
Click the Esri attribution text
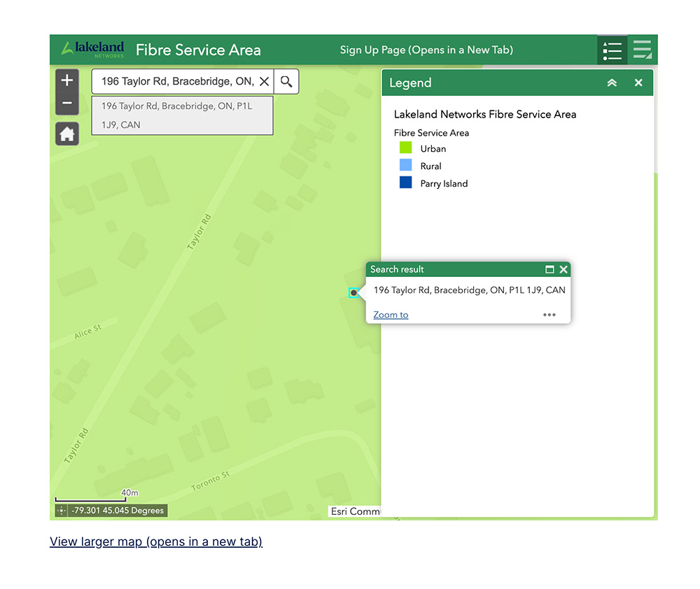356,511
